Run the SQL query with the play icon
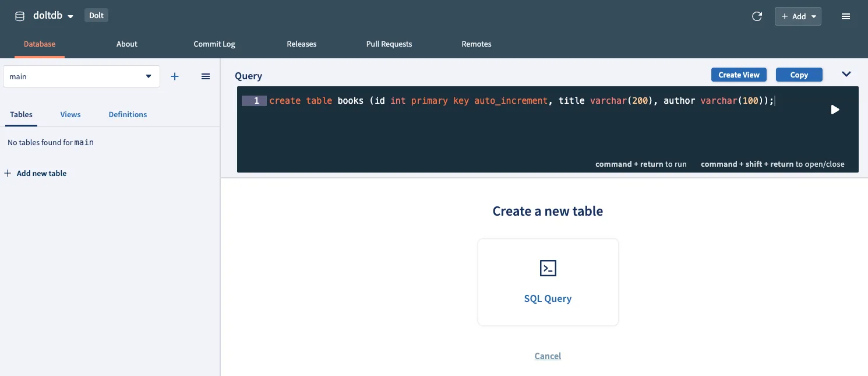Screen dimensions: 868x376 click(835, 110)
